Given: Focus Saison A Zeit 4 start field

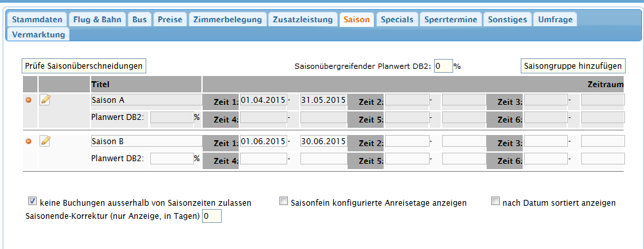Looking at the screenshot, I should point(263,117).
